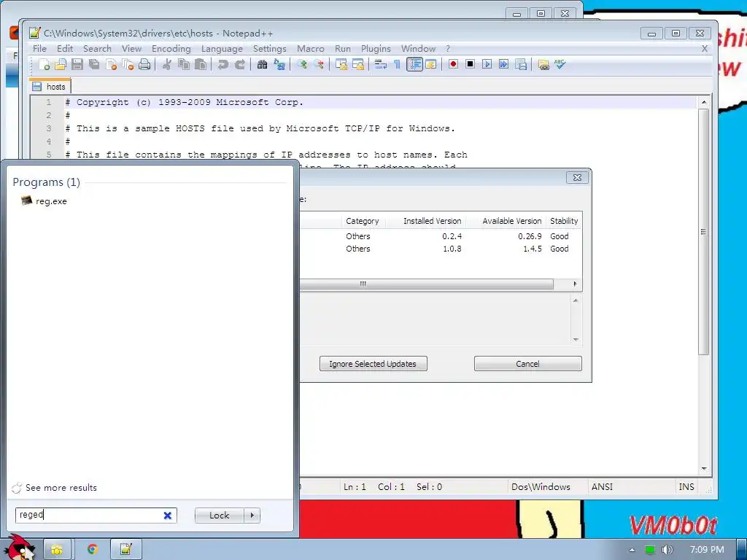
Task: Open the View menu
Action: coord(131,49)
